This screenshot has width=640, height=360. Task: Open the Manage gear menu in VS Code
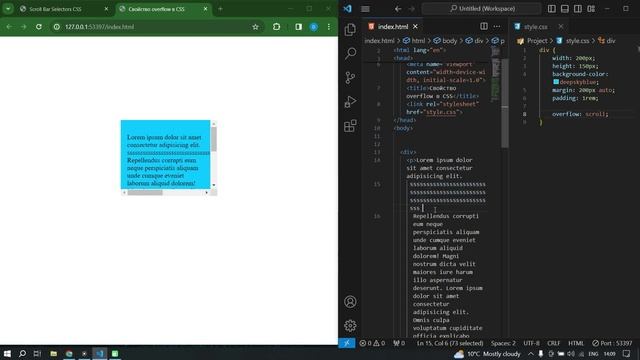click(350, 325)
